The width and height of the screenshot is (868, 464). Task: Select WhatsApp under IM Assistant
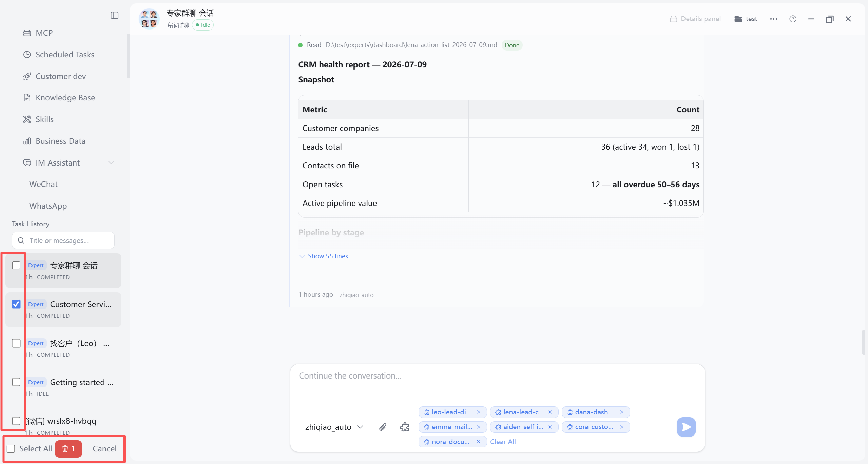(x=48, y=206)
